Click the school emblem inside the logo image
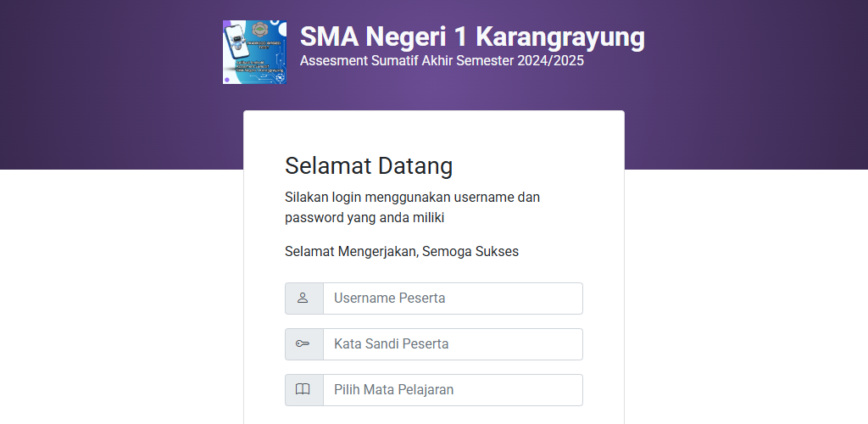This screenshot has height=424, width=868. pos(260,30)
